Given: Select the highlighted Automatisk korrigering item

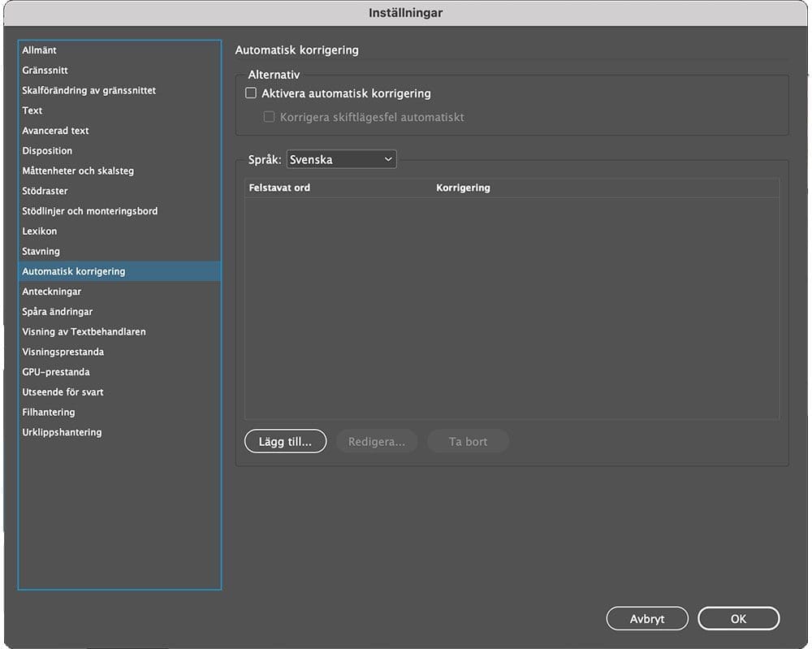Looking at the screenshot, I should (119, 271).
